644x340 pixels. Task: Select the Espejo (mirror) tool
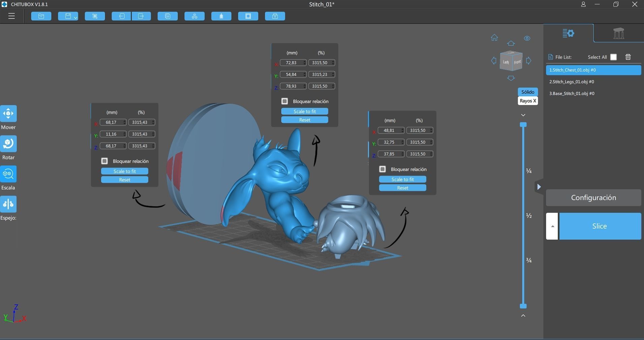8,204
